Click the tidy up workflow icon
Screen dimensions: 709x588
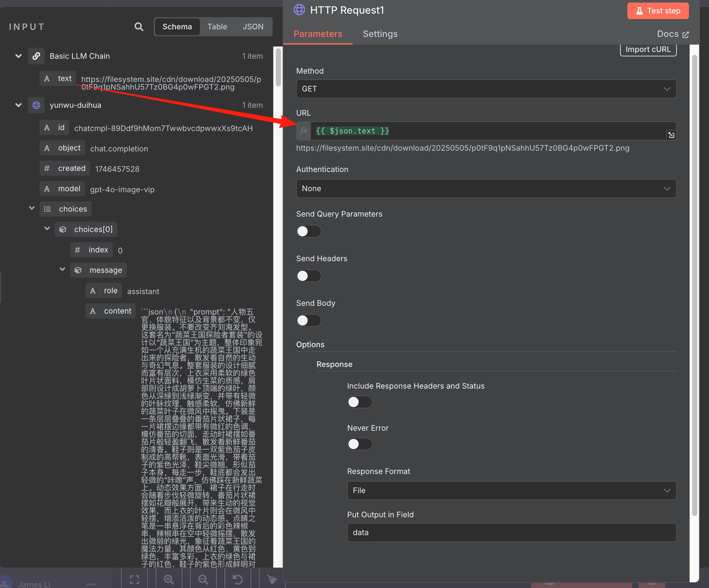pyautogui.click(x=272, y=580)
